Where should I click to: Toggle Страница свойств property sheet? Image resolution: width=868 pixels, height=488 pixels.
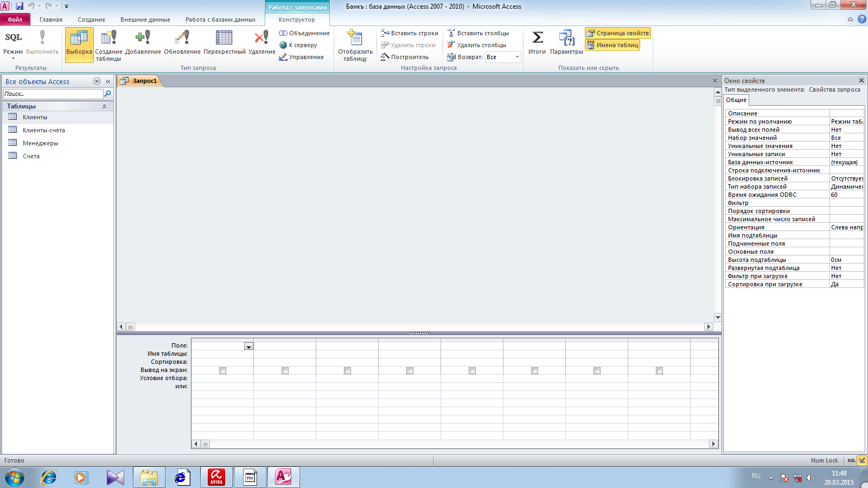(618, 33)
